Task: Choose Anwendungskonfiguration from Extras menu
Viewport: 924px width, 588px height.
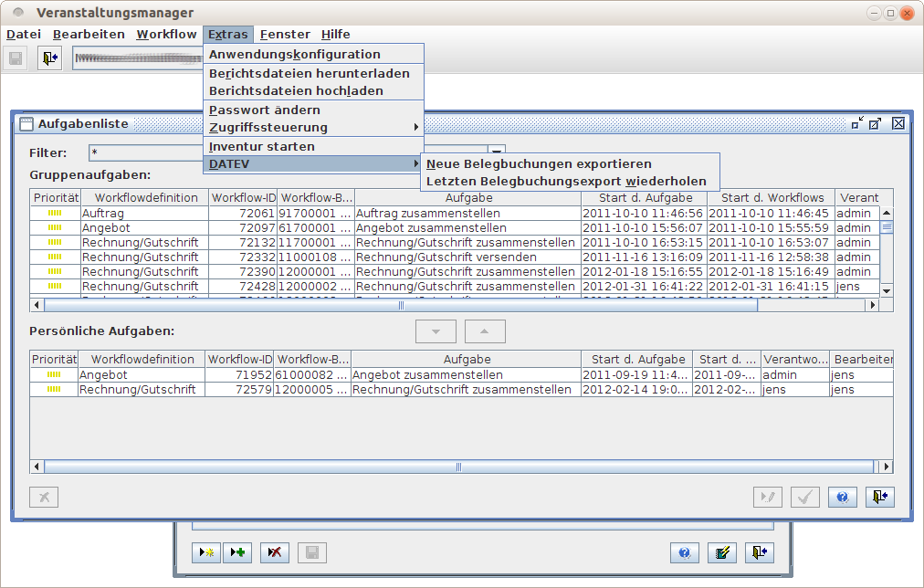Action: [x=294, y=54]
